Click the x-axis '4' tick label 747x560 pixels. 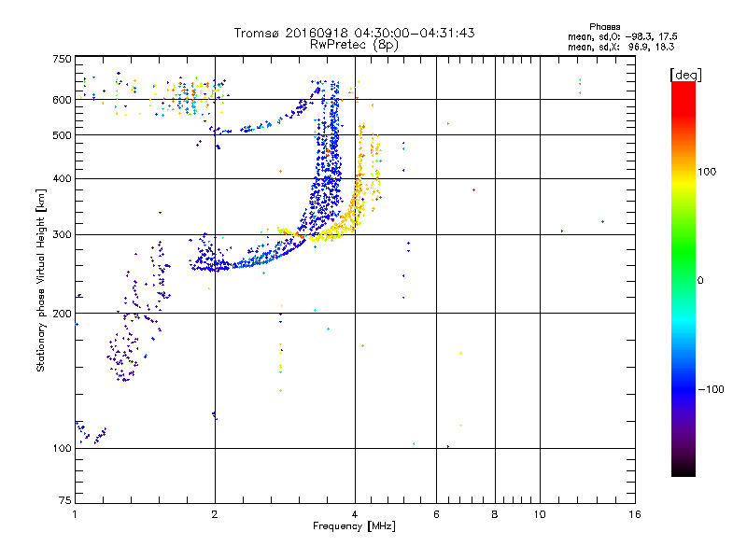click(355, 514)
